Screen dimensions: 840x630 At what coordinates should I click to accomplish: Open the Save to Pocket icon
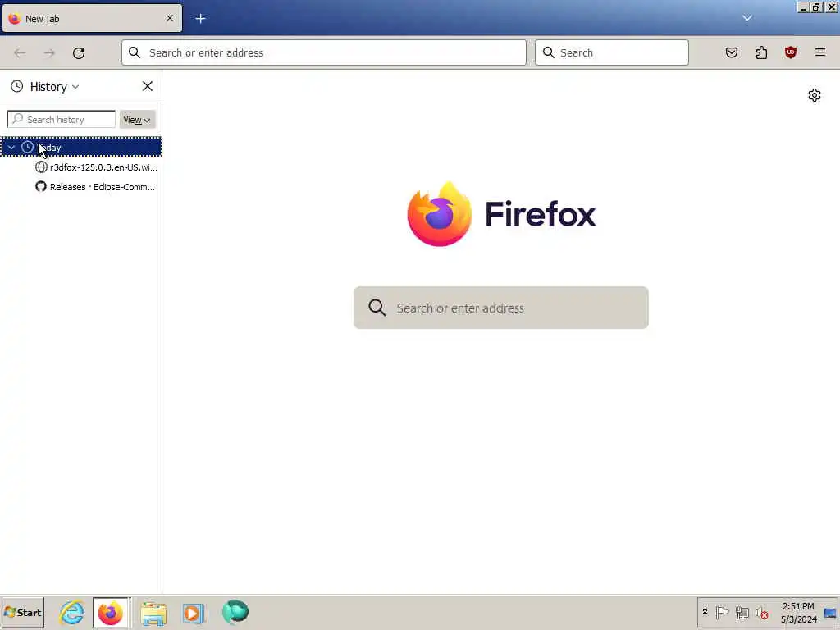(732, 52)
